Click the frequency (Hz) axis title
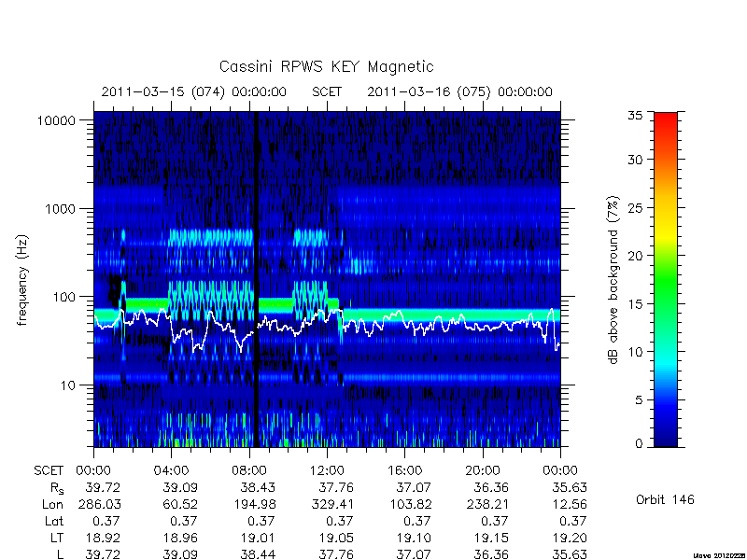 (x=21, y=281)
